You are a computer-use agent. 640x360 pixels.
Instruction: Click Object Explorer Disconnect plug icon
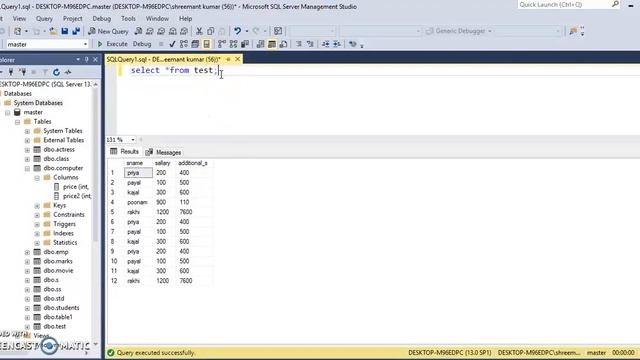tap(22, 72)
